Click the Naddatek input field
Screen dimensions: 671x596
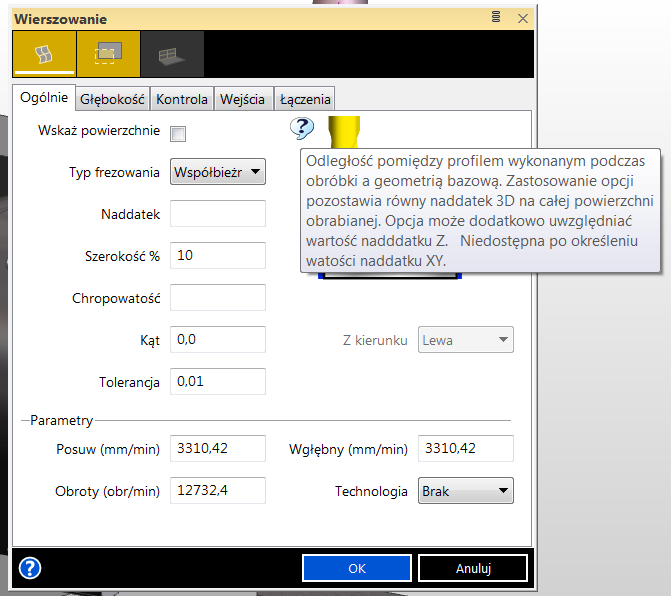tap(218, 213)
